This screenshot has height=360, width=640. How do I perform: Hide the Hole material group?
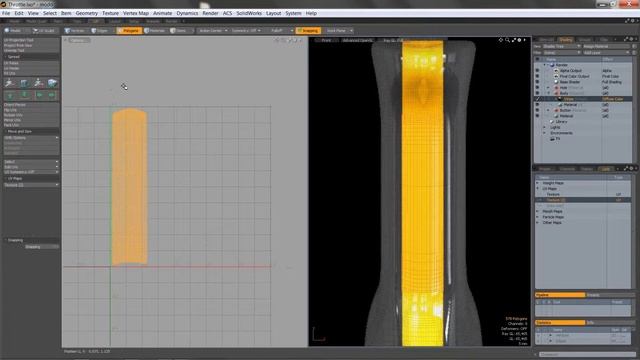click(x=537, y=88)
